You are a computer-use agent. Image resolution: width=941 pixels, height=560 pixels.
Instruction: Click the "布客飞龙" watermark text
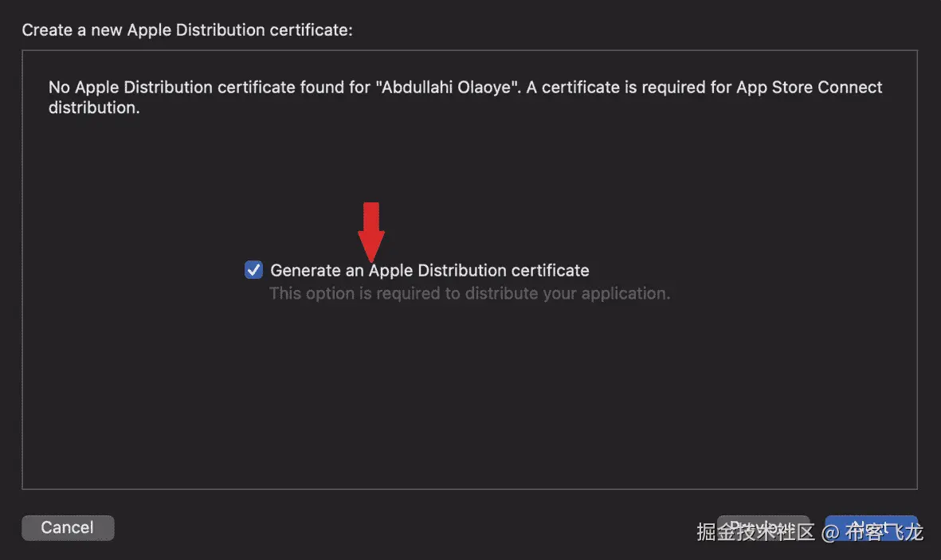pyautogui.click(x=884, y=532)
